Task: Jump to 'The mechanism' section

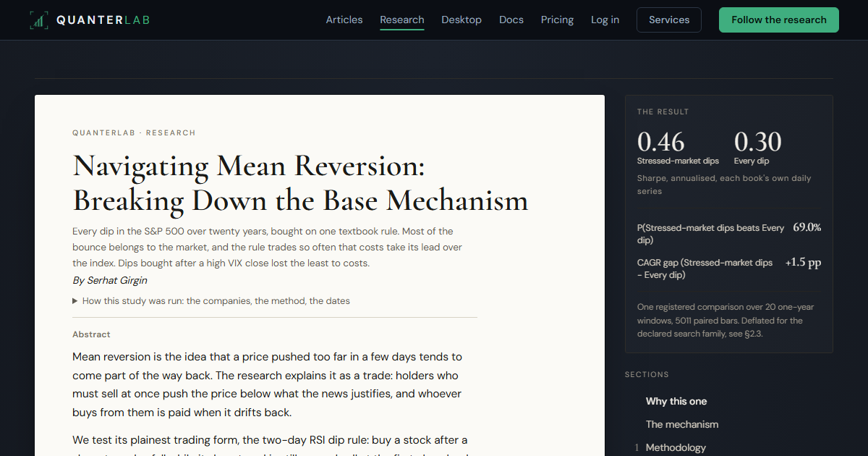Action: point(682,424)
